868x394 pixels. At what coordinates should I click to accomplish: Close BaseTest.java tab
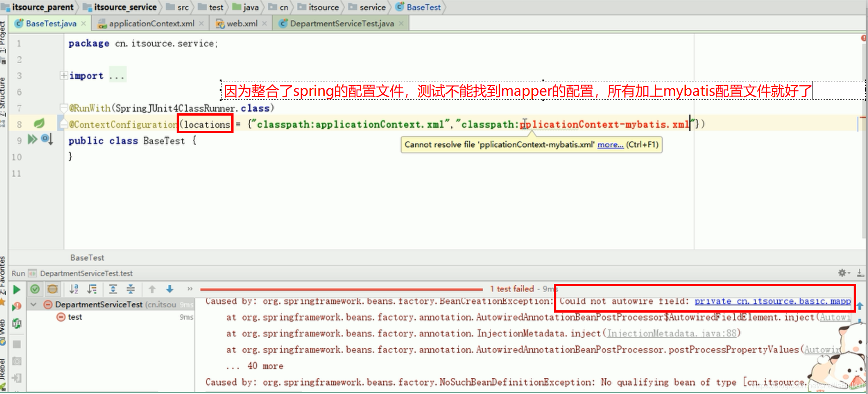[x=83, y=23]
